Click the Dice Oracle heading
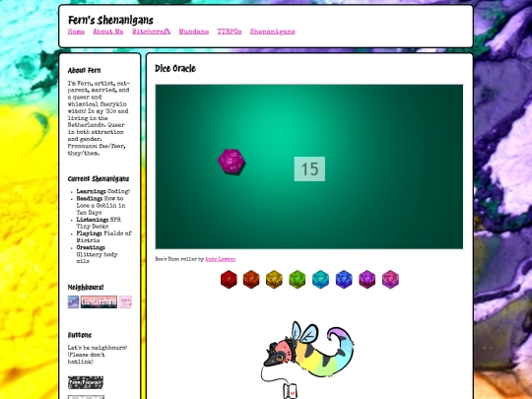 pos(175,69)
